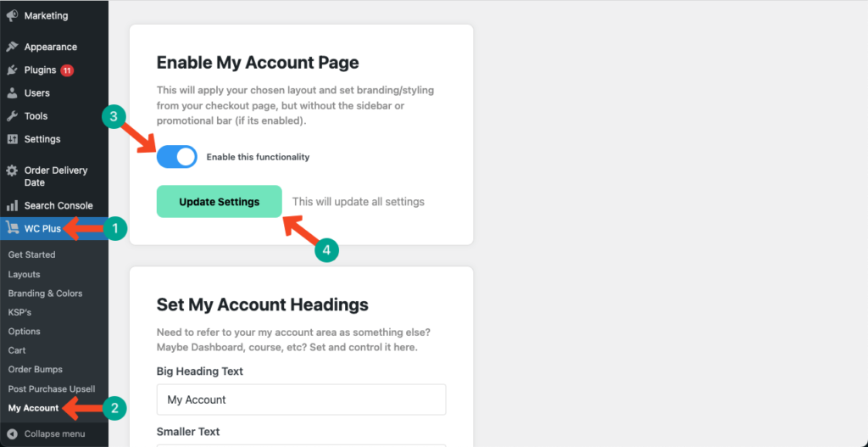
Task: Open the Get Started link
Action: point(31,254)
